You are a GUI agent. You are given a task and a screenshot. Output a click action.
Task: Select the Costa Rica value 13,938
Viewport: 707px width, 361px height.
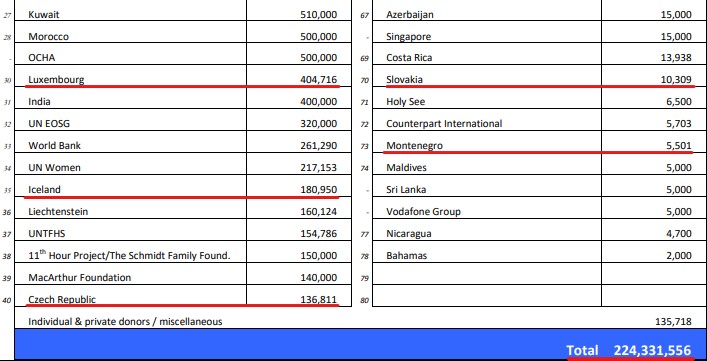675,58
